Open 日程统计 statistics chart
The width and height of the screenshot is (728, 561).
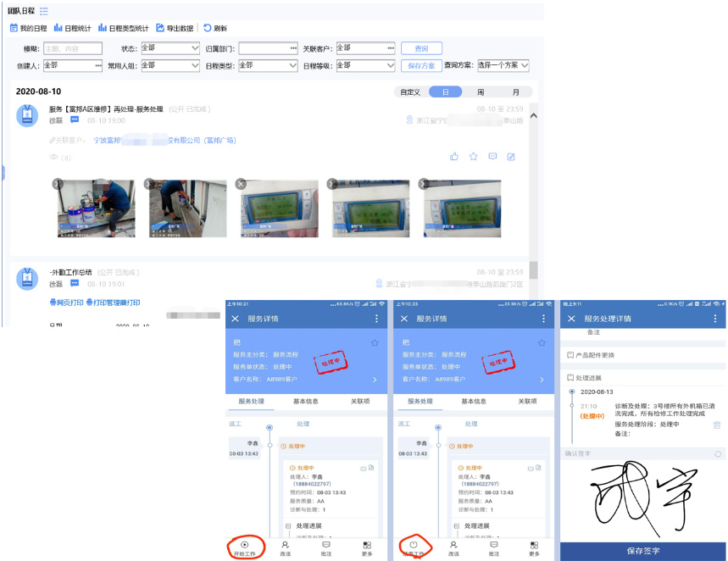pos(75,28)
